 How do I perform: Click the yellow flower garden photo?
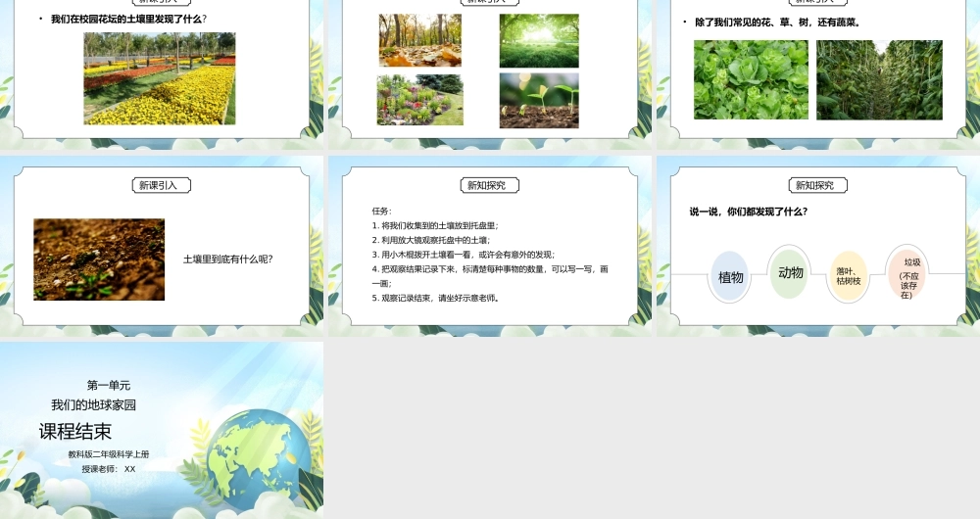tap(160, 78)
